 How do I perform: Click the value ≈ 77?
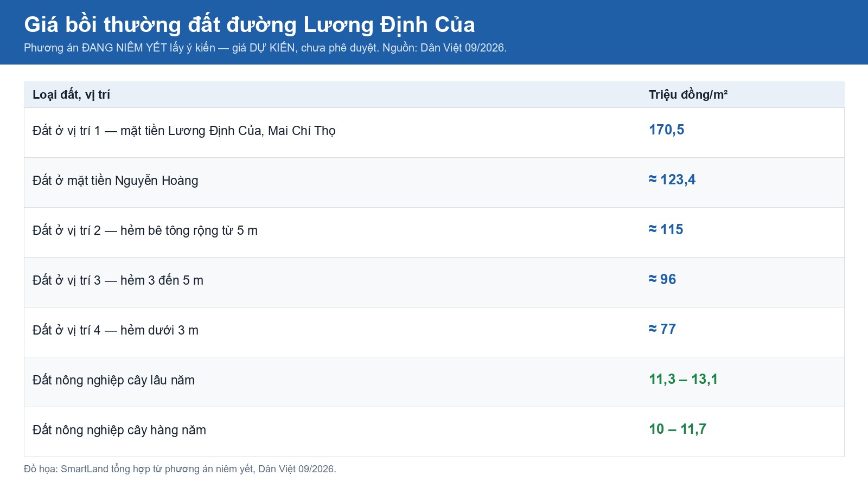pos(662,330)
